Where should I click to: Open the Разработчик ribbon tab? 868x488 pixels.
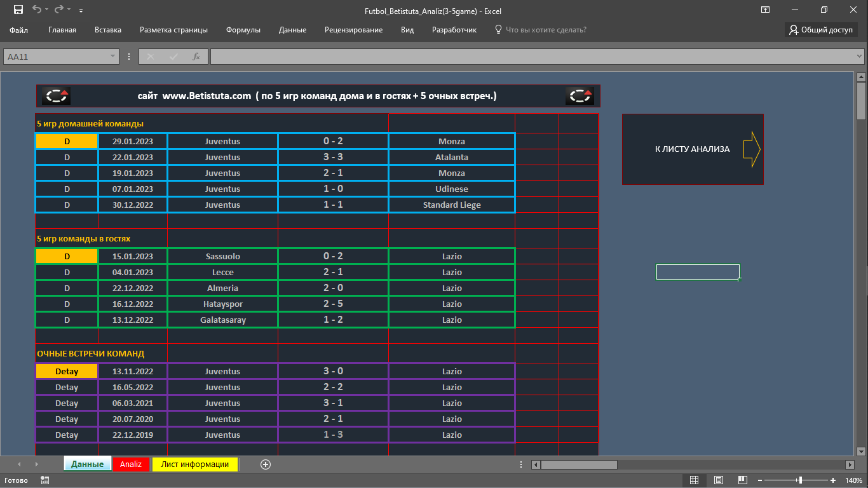coord(454,30)
